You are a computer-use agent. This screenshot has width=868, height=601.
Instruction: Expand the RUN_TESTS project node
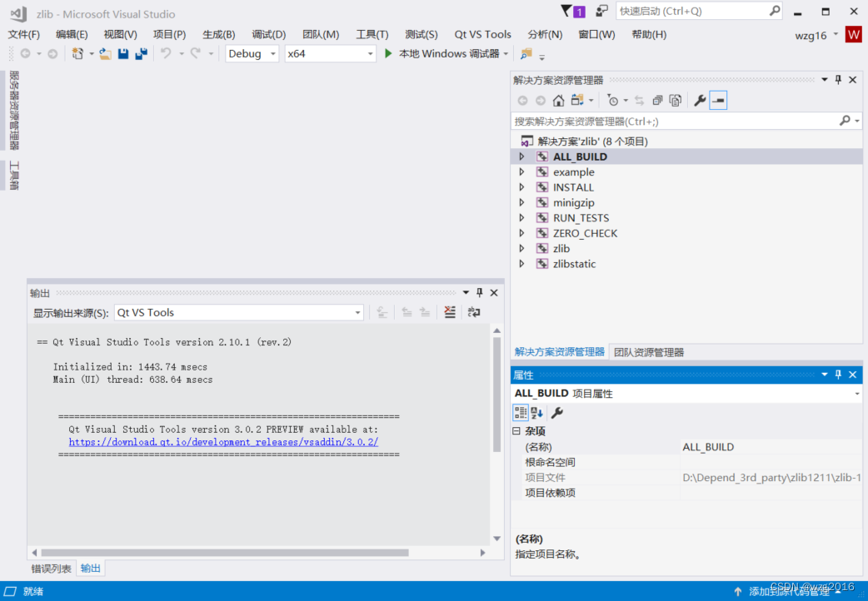[x=521, y=218]
